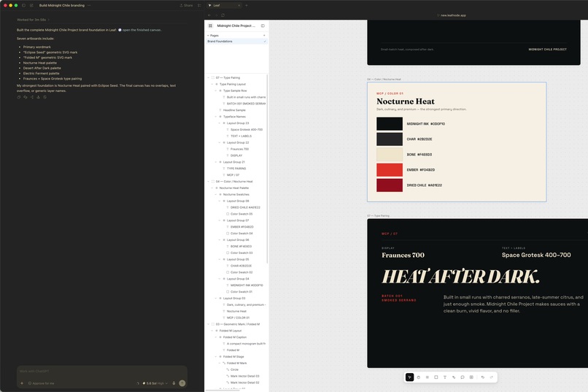Click the MIDNIGHT INK black swatch on canvas
The height and width of the screenshot is (392, 588).
[x=390, y=124]
